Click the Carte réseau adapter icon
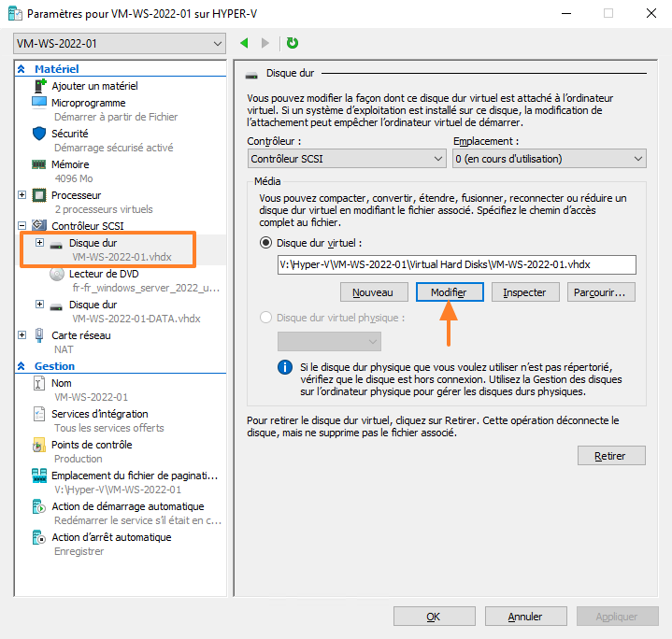672x639 pixels. point(39,335)
